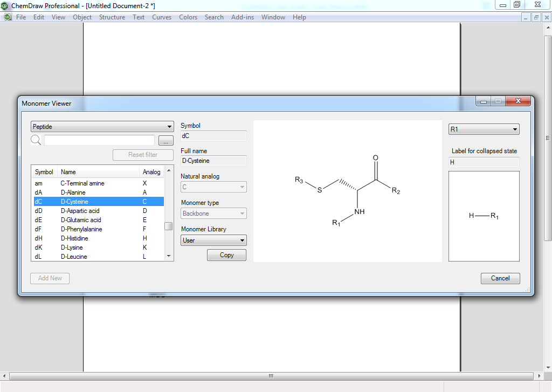Open the Object menu
552x392 pixels.
click(82, 17)
